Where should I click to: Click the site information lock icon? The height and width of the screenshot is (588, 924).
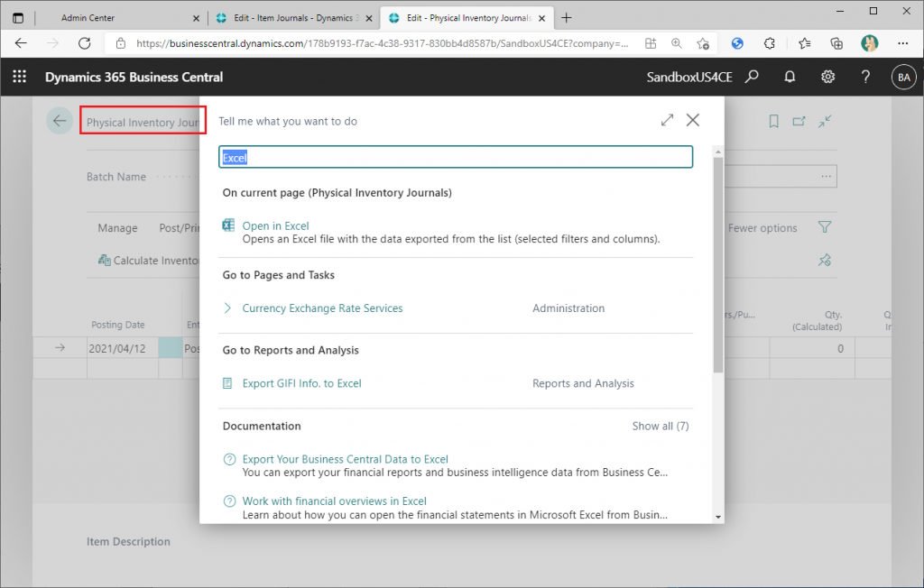pos(120,43)
